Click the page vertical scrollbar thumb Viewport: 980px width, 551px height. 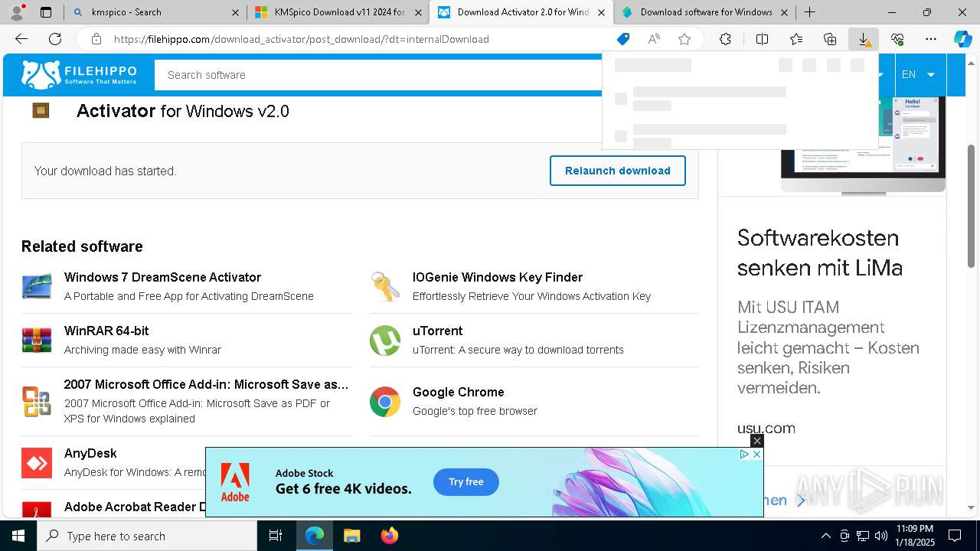click(972, 207)
